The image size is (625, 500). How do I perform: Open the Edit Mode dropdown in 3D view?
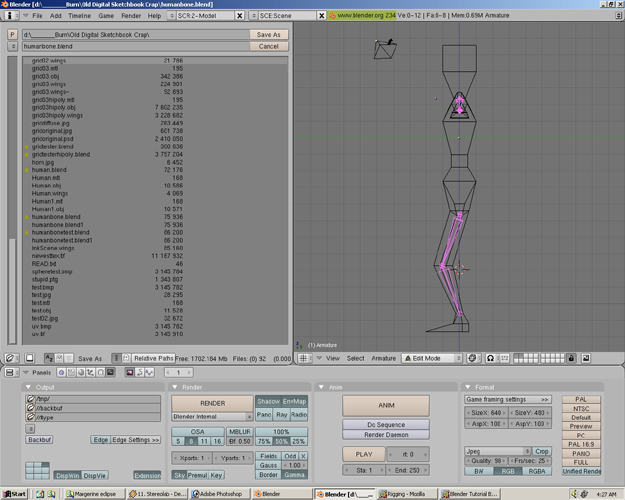point(431,358)
